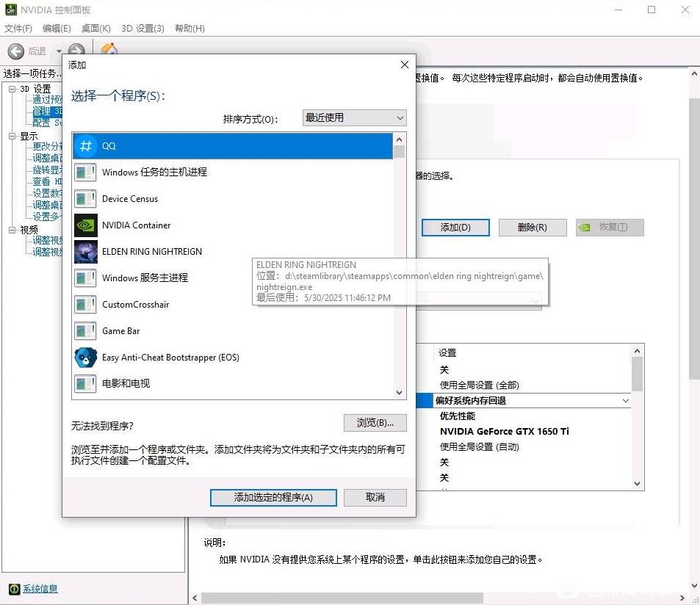The image size is (700, 605).
Task: Collapse the 3D 设置 tree node
Action: coord(12,89)
